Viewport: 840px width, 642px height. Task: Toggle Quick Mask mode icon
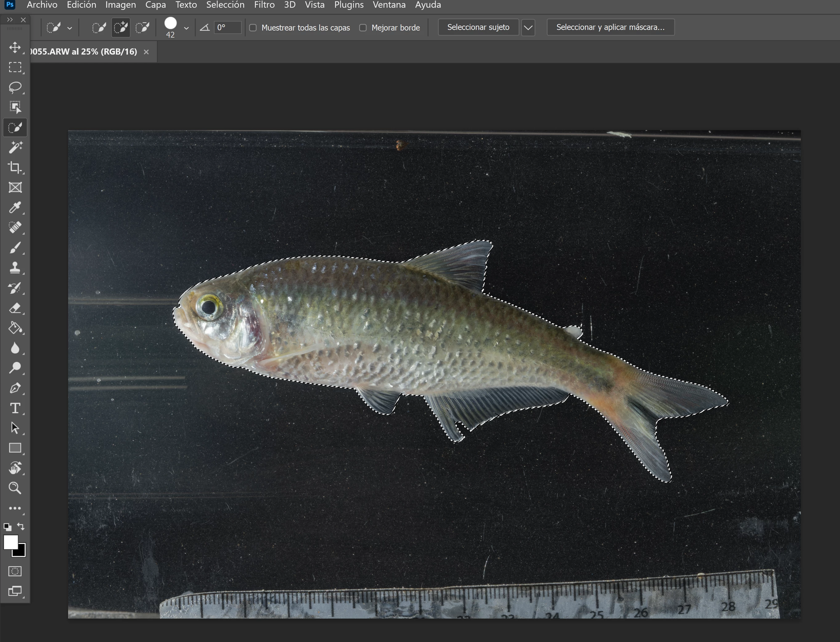point(15,571)
